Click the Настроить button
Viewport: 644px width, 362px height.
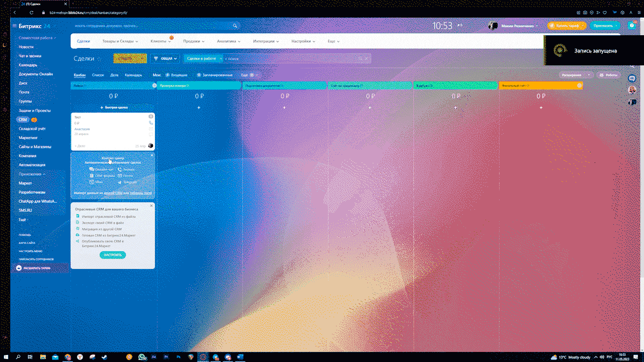pos(113,255)
